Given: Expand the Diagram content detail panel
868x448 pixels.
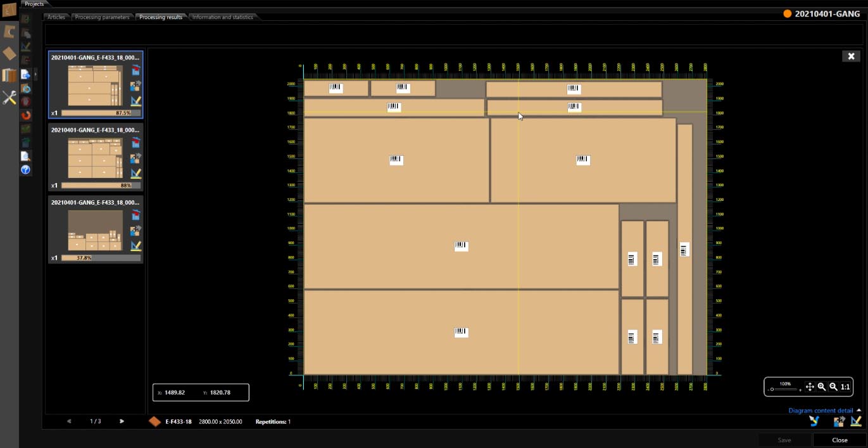Looking at the screenshot, I should point(859,411).
